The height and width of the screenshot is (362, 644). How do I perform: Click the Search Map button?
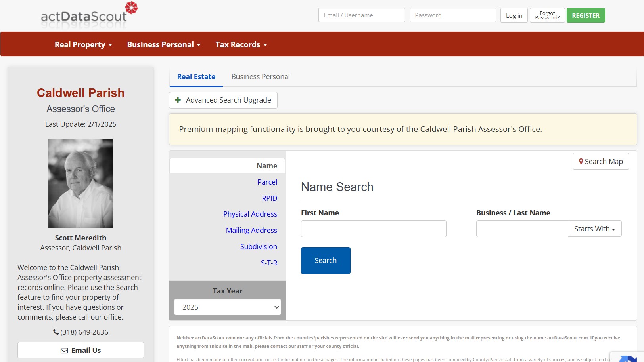point(601,161)
